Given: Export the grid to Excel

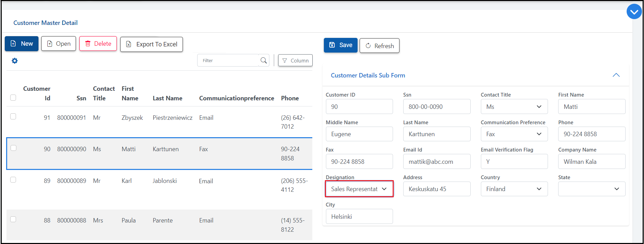Looking at the screenshot, I should click(152, 44).
